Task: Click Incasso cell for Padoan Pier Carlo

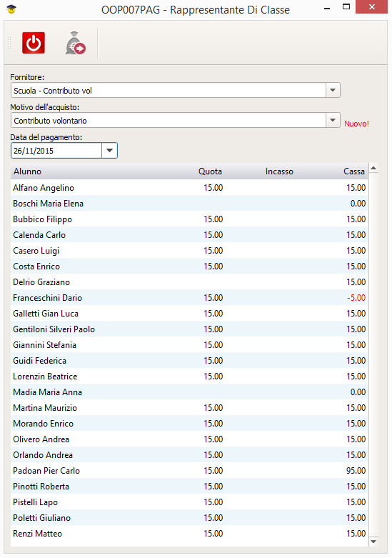Action: pos(279,470)
